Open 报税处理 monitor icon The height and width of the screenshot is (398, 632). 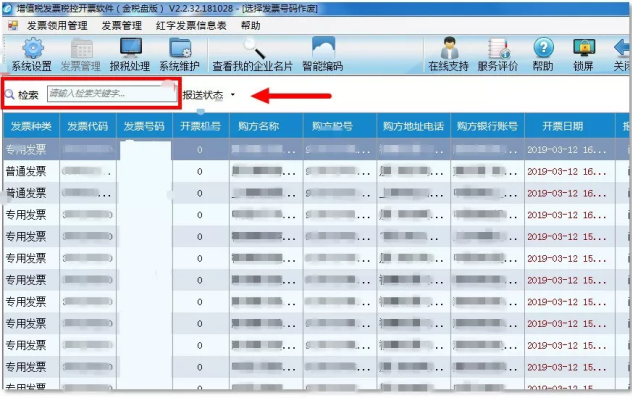(x=131, y=48)
